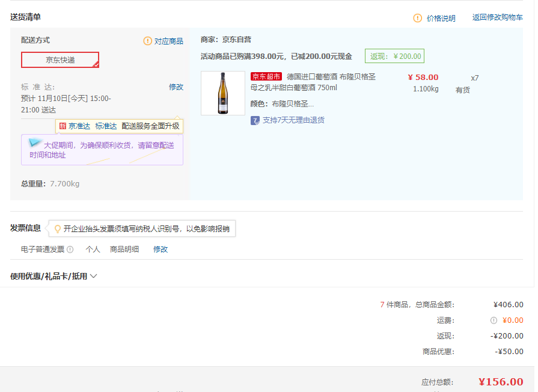
Task: Click the 总商品金额 ¥406.00 value
Action: (509, 304)
